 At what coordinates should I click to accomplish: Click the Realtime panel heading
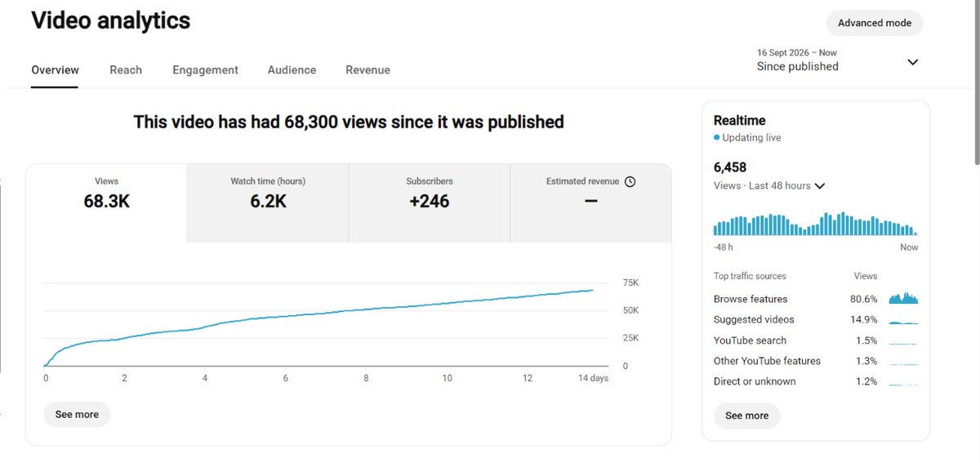[739, 120]
